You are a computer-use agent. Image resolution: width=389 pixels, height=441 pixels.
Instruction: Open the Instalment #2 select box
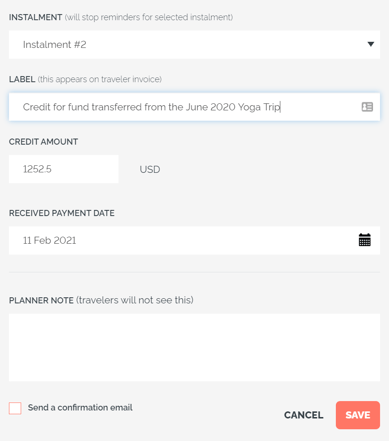[194, 45]
